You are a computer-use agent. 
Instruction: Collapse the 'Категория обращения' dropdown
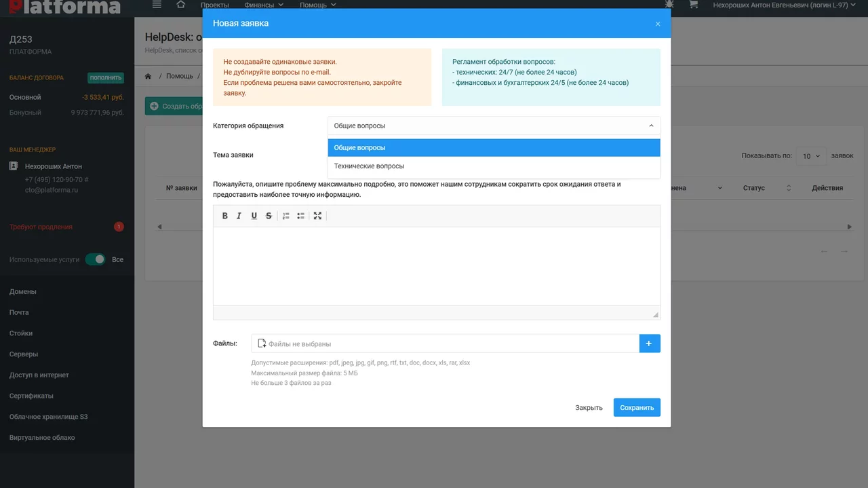point(493,126)
